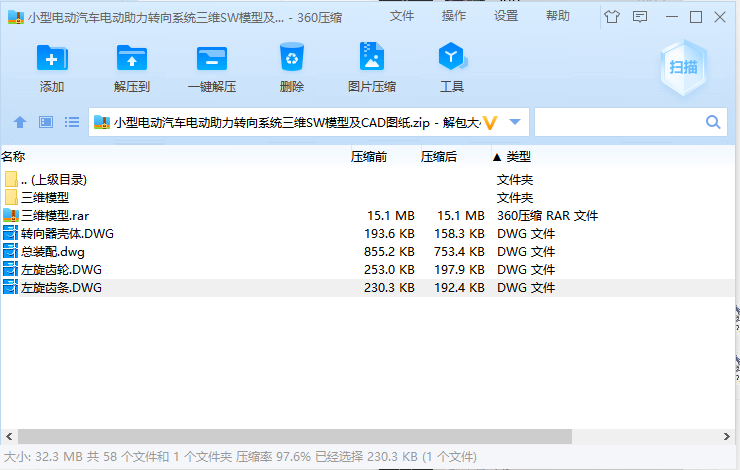Sort by the 类型 column header
This screenshot has height=470, width=740.
coord(518,157)
